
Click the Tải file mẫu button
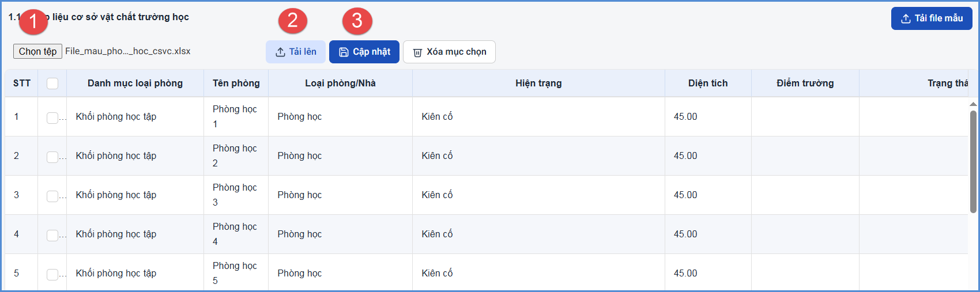[x=932, y=18]
